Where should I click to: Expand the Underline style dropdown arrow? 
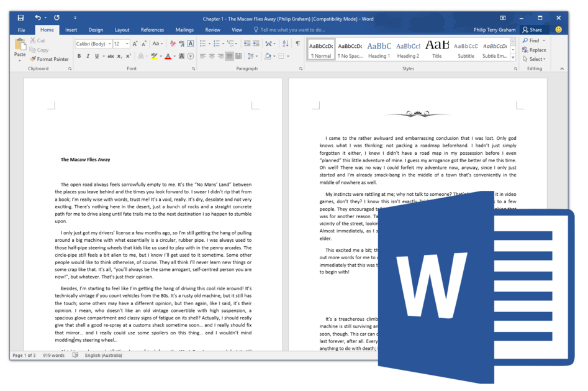104,55
